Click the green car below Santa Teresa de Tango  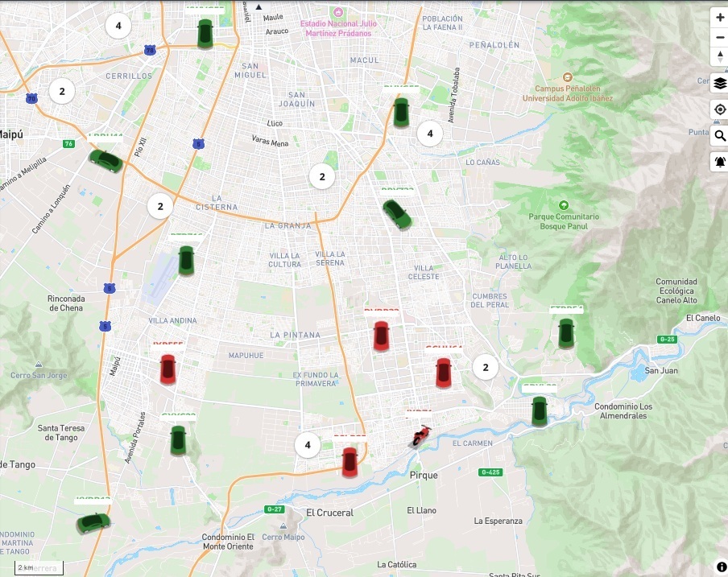[93, 522]
